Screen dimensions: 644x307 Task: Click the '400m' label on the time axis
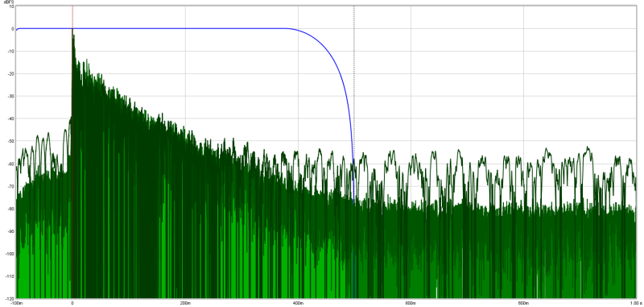[298, 302]
